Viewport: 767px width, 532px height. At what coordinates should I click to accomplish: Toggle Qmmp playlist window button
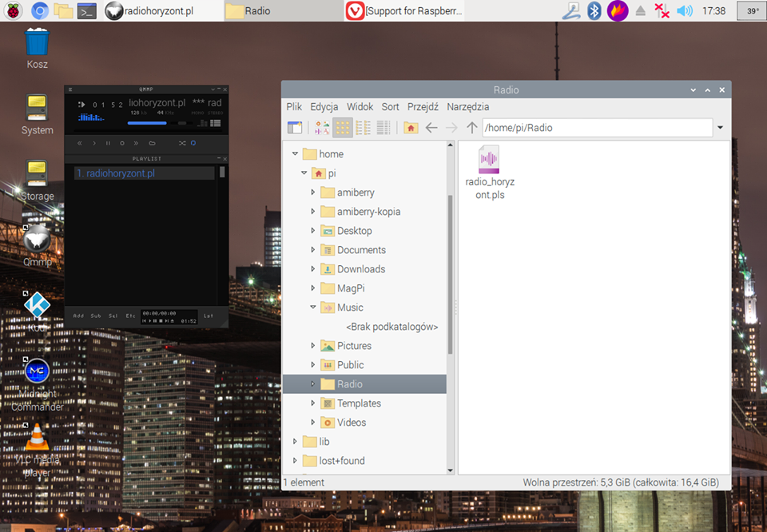tap(214, 123)
